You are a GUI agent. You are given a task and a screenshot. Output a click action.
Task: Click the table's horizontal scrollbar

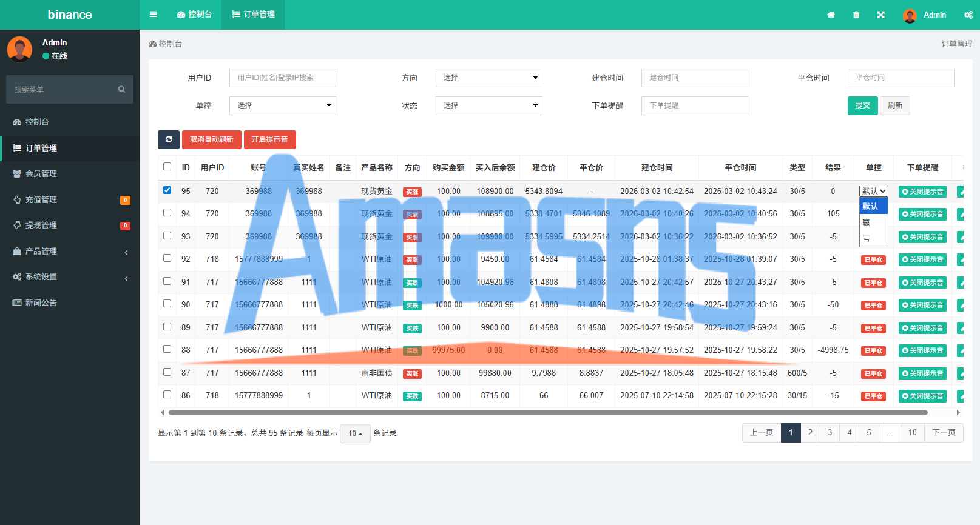(547, 412)
